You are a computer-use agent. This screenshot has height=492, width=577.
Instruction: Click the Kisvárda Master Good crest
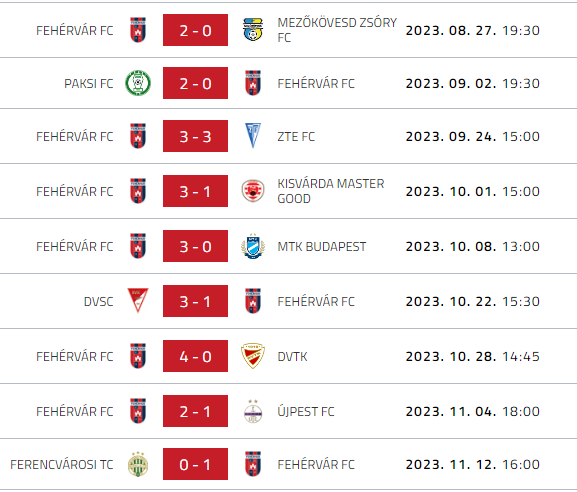pos(253,191)
